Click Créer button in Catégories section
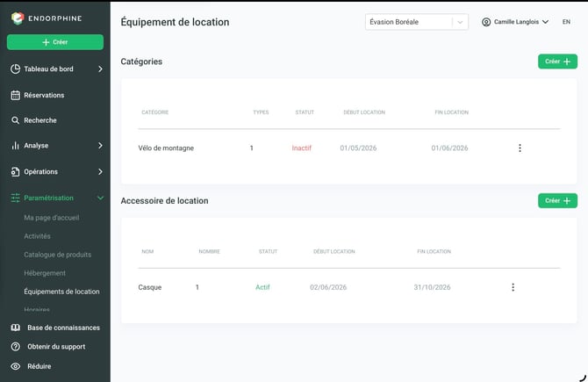The image size is (588, 382). (x=557, y=61)
